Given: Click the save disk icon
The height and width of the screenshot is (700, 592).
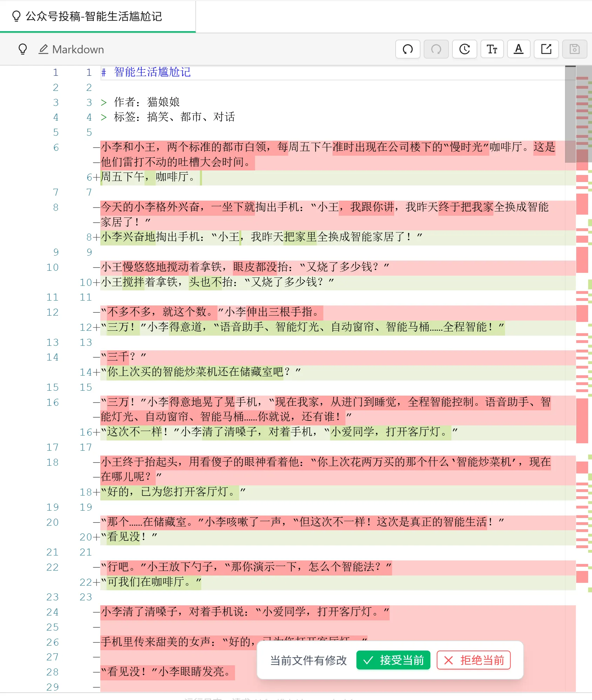Looking at the screenshot, I should (x=574, y=49).
